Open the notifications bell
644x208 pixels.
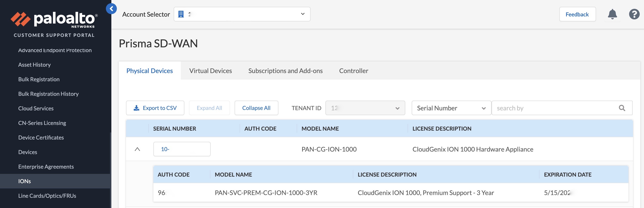(612, 14)
